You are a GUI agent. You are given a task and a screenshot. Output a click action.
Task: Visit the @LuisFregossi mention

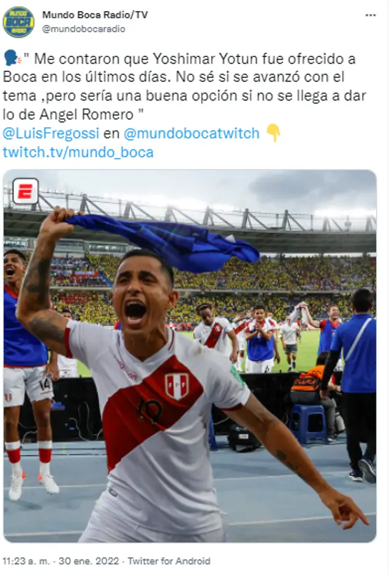[x=51, y=133]
